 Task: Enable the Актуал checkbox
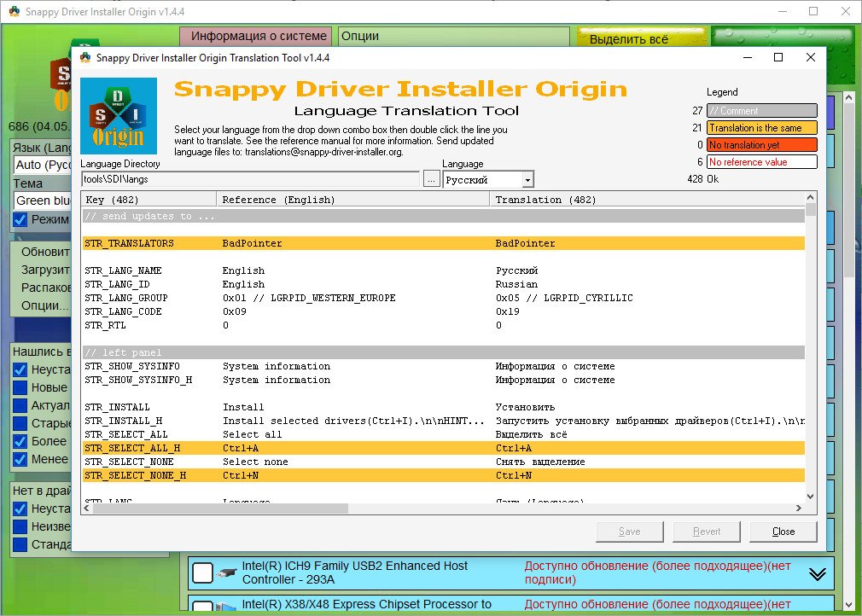[20, 405]
